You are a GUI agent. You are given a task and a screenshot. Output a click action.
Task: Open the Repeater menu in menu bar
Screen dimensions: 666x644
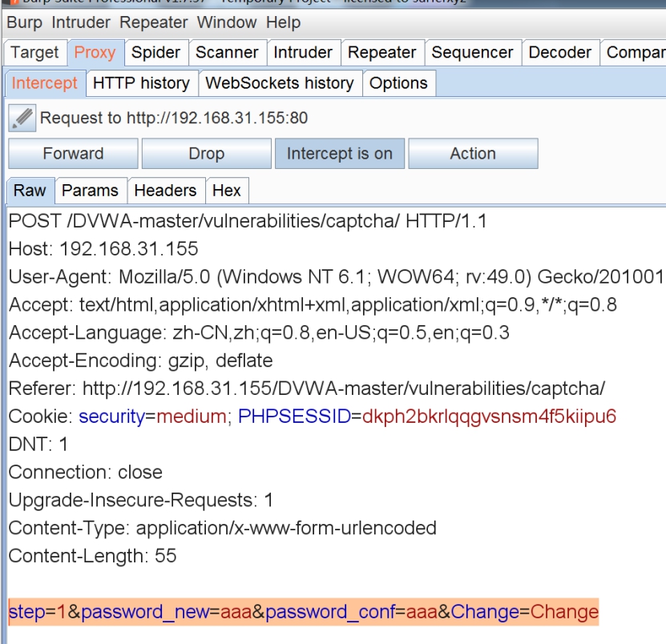153,22
